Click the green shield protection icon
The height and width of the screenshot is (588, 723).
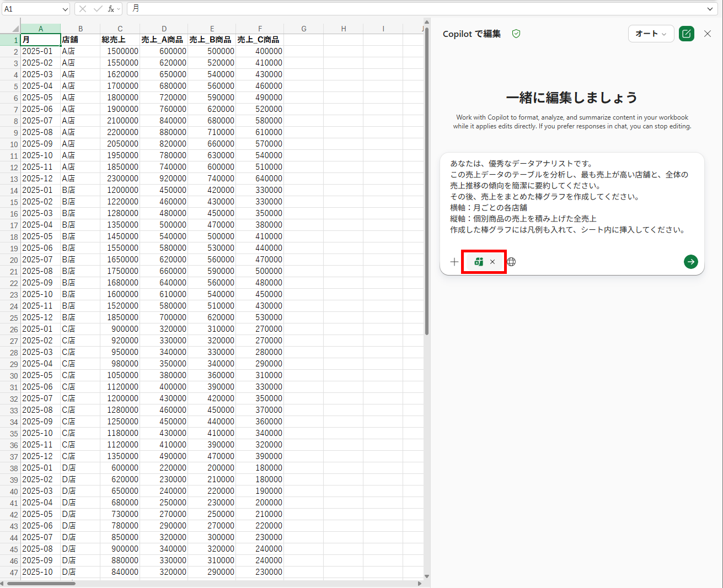point(516,34)
